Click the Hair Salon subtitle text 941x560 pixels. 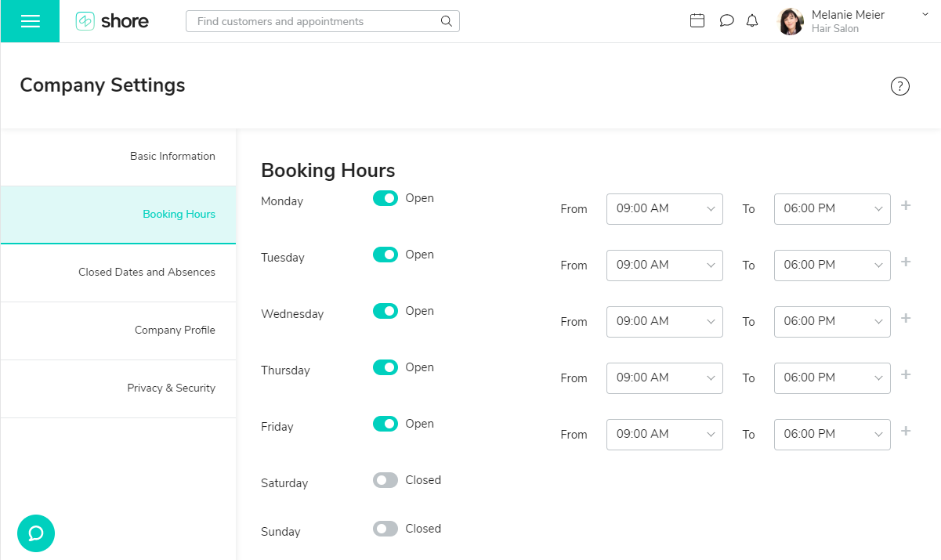(835, 29)
